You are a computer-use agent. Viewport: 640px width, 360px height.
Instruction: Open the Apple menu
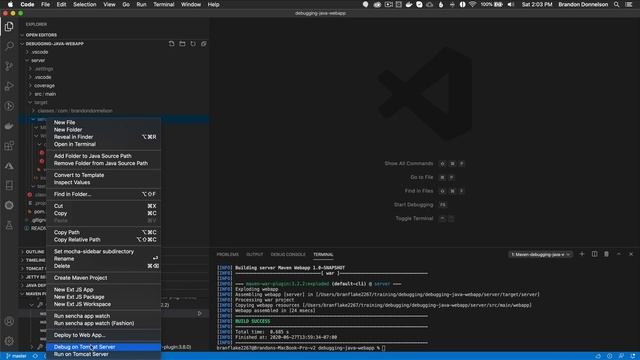[x=10, y=4]
